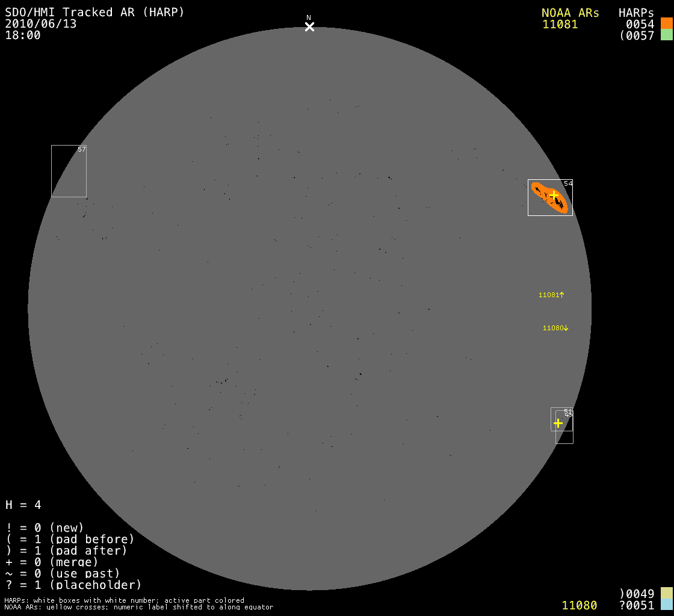The width and height of the screenshot is (674, 616).
Task: Click the "(pad before)" legend line
Action: pyautogui.click(x=70, y=539)
